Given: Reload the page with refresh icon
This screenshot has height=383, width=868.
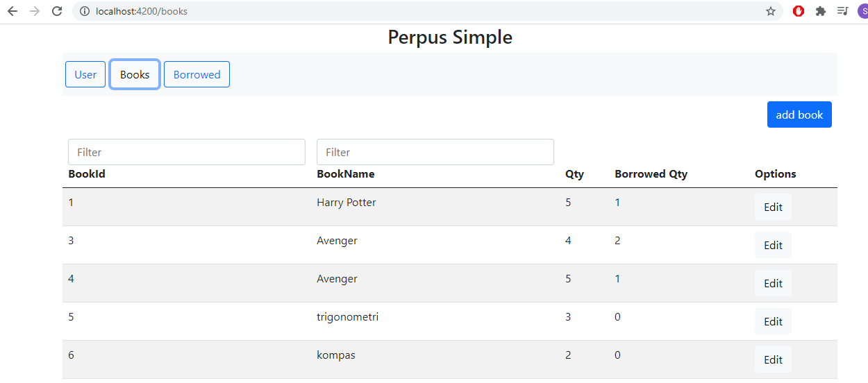Looking at the screenshot, I should pos(57,11).
